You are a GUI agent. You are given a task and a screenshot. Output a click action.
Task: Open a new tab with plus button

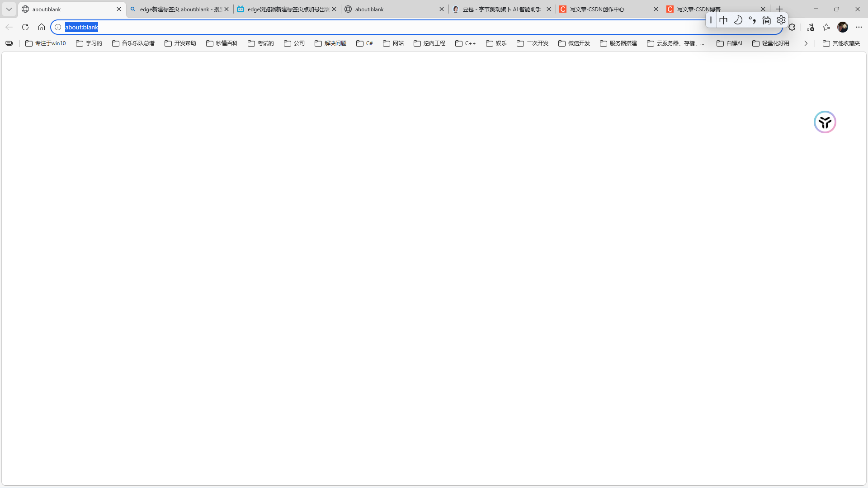(x=779, y=9)
